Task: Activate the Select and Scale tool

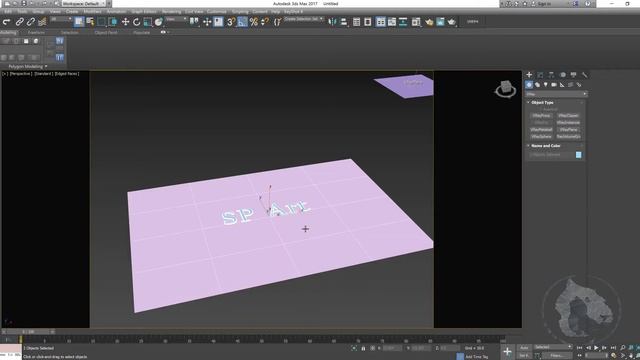Action: coord(147,22)
